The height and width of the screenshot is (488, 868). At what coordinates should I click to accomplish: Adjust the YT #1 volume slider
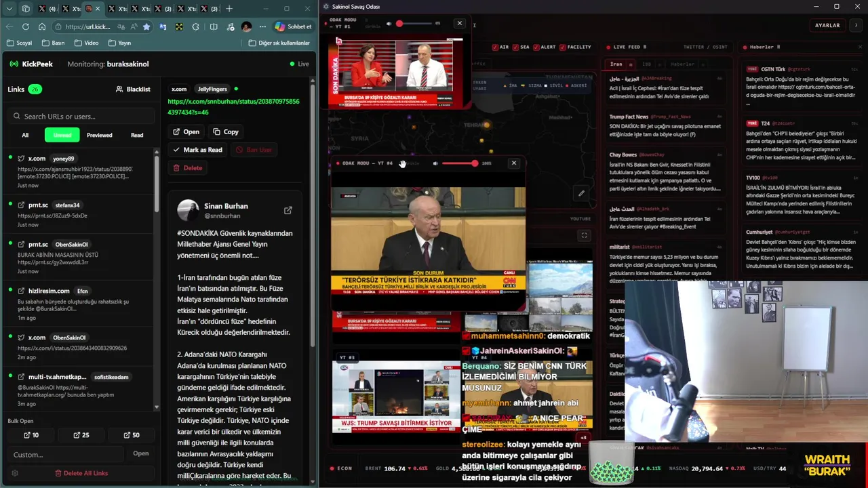click(x=414, y=24)
